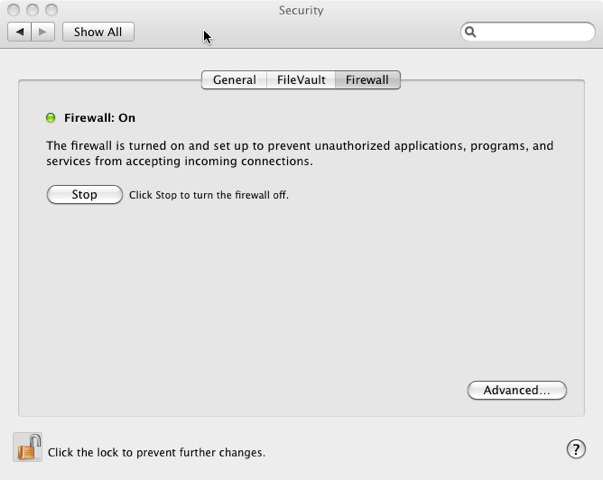This screenshot has width=603, height=480.
Task: Open the FileVault tab
Action: [x=301, y=80]
